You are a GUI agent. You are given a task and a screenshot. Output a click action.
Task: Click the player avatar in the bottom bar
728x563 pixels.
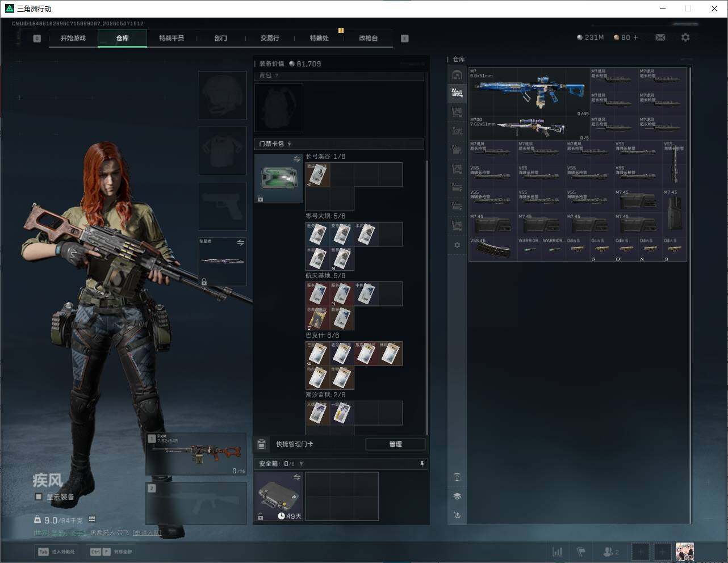coord(684,552)
